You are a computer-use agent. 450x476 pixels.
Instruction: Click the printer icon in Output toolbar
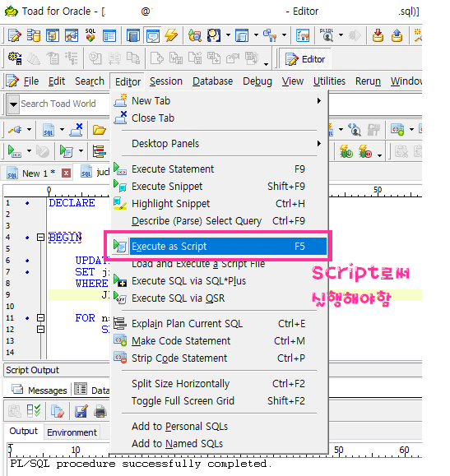pos(100,411)
